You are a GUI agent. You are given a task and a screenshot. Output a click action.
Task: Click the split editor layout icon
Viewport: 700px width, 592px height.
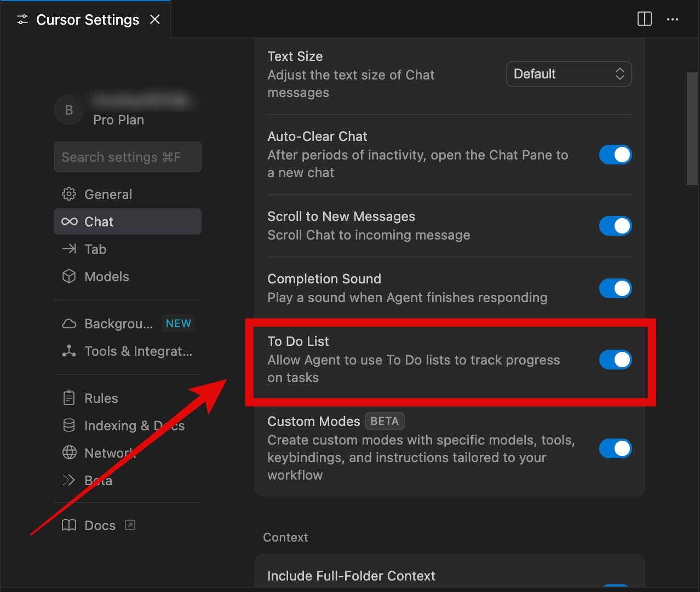645,19
